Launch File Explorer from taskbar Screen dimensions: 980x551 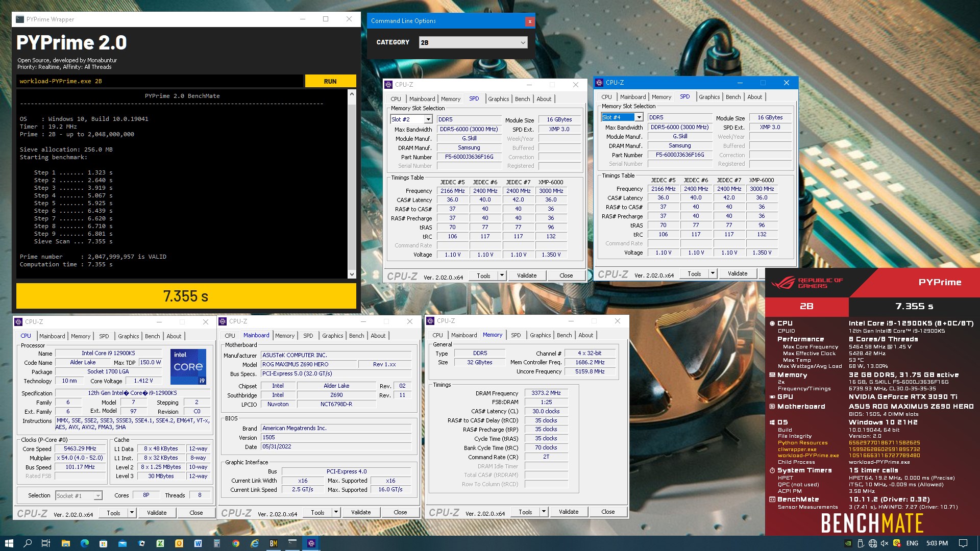66,543
